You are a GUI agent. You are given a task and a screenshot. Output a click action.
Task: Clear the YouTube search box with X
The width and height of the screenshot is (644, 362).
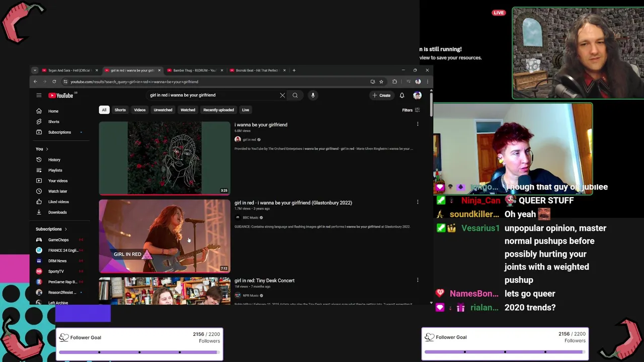coord(282,95)
